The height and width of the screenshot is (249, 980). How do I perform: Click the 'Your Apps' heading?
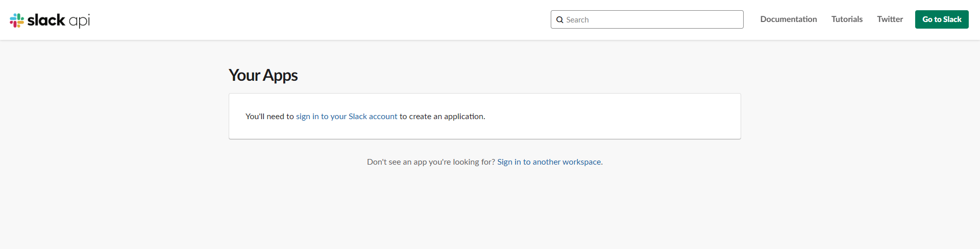coord(263,76)
